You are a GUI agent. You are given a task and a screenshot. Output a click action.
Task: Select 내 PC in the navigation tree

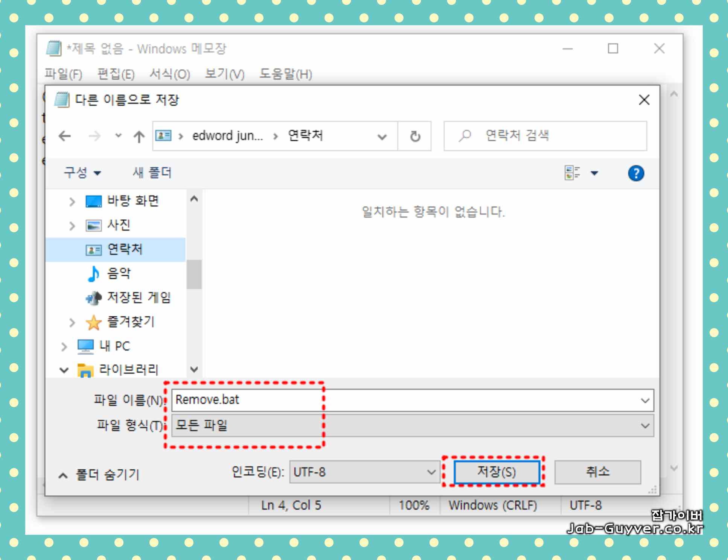(114, 346)
